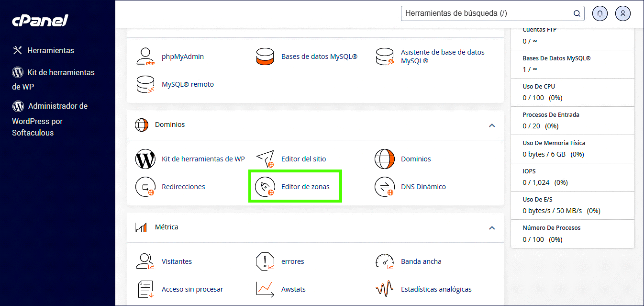
Task: Click the Editor del sitio link
Action: coord(303,159)
